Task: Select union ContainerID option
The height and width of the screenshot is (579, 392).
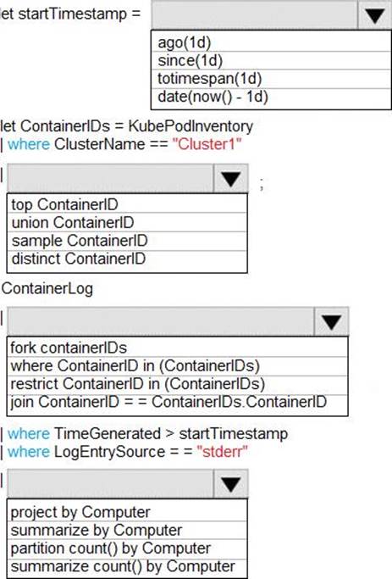Action: pos(127,222)
